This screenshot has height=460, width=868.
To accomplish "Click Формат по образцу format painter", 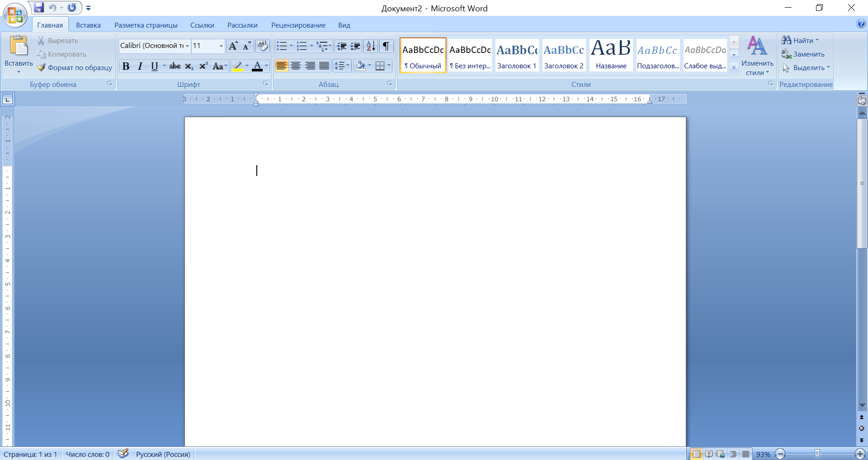I will coord(75,67).
